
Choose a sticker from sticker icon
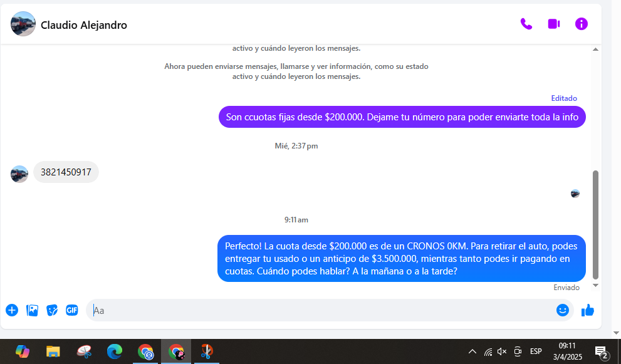tap(52, 310)
